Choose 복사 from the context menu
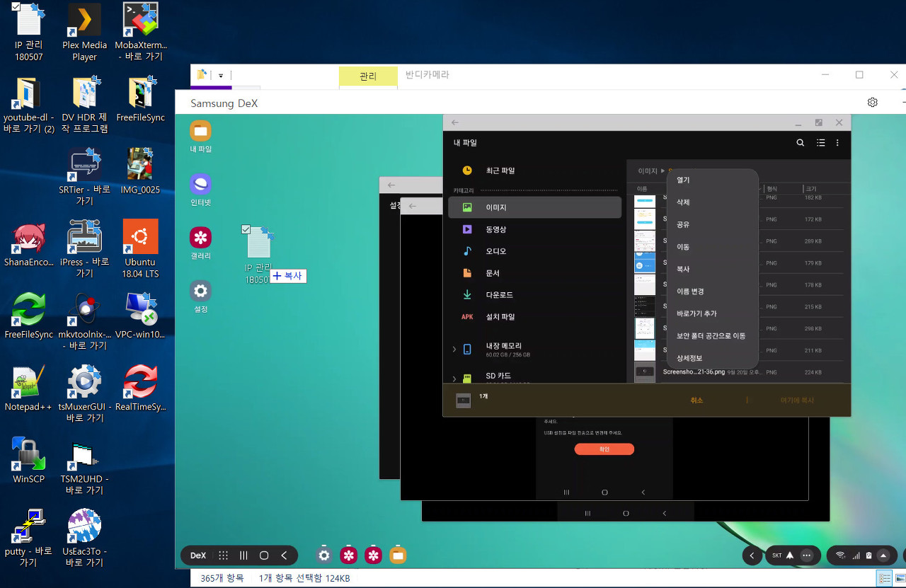The width and height of the screenshot is (906, 588). [x=712, y=269]
